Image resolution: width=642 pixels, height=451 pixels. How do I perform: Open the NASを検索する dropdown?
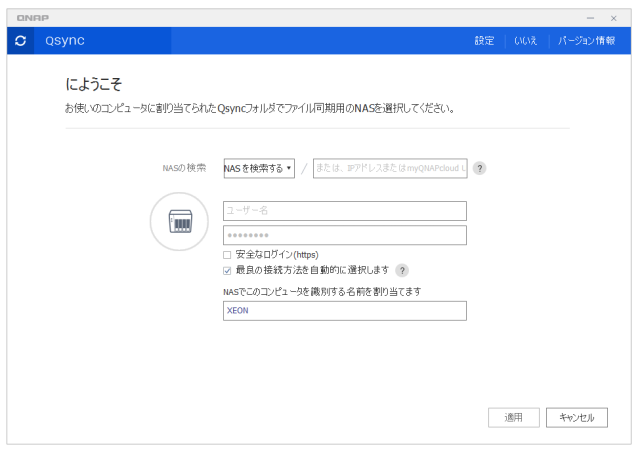coord(259,168)
